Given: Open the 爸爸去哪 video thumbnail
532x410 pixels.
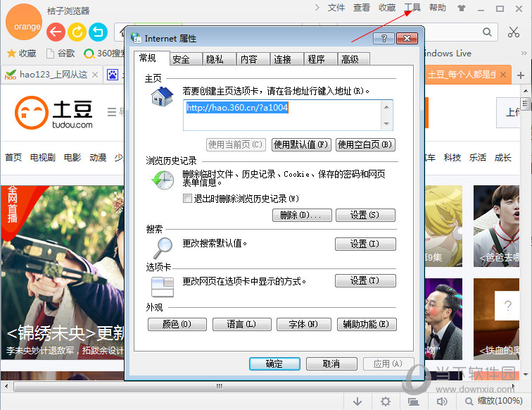Looking at the screenshot, I should [496, 226].
